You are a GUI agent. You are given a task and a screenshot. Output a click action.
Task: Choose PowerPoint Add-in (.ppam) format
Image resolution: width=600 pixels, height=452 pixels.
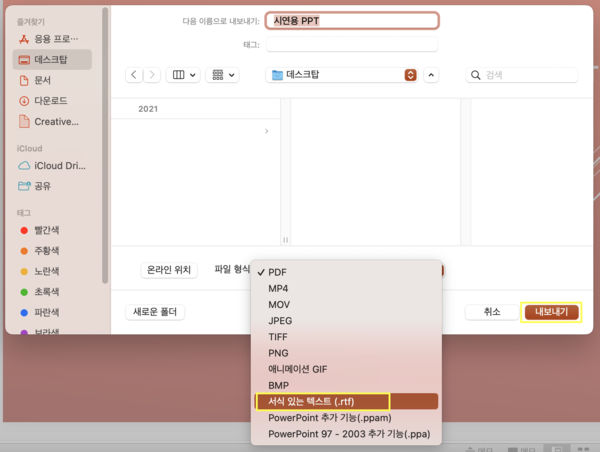(346, 418)
